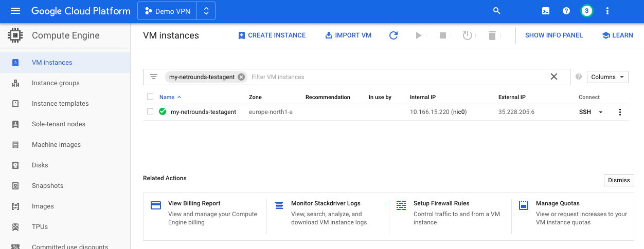This screenshot has width=644, height=249.
Task: Open the View Billing Report card title
Action: pyautogui.click(x=194, y=203)
